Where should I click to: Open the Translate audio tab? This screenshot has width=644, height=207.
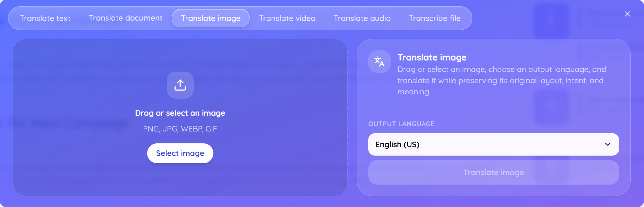tap(362, 18)
